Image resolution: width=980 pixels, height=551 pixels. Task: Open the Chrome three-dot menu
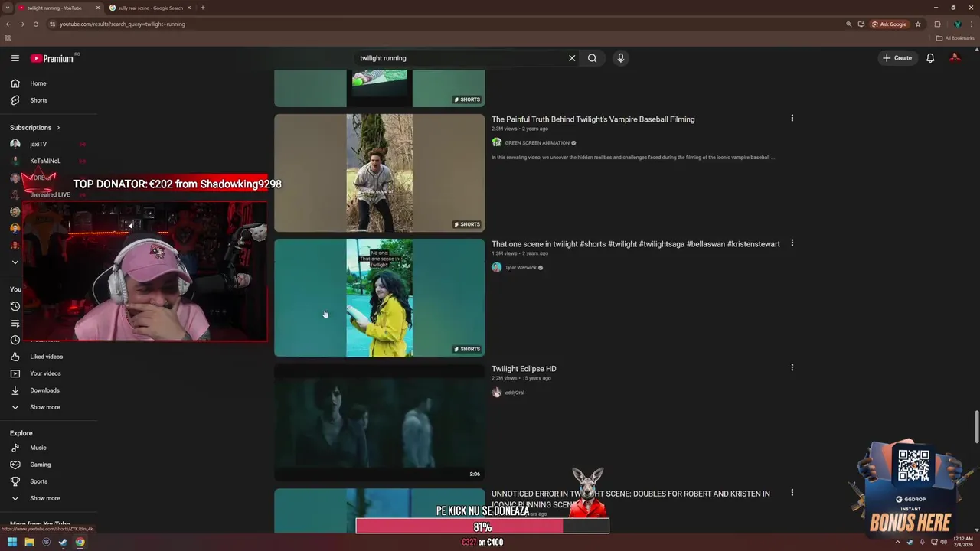(x=971, y=24)
